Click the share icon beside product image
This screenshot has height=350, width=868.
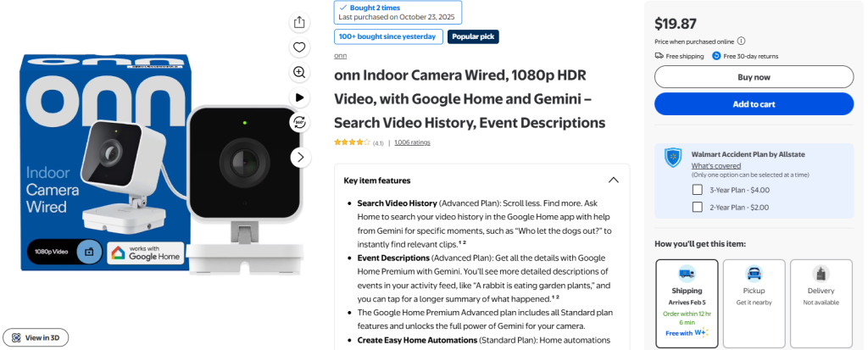coord(299,22)
